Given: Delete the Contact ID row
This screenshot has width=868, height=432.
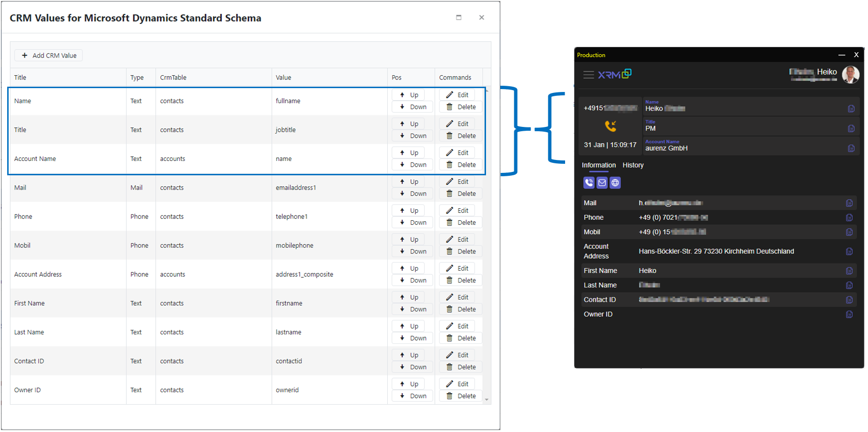Looking at the screenshot, I should (461, 367).
